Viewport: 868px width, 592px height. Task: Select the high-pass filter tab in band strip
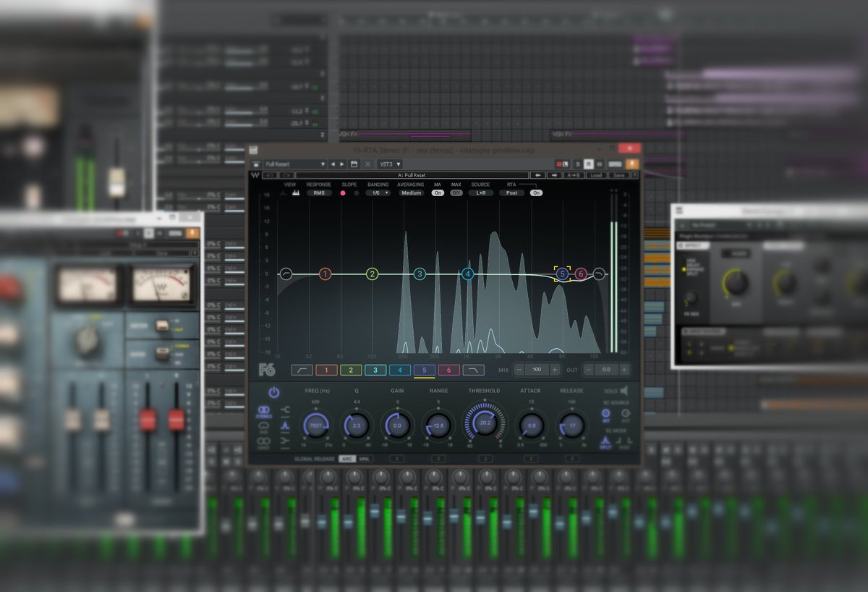302,370
